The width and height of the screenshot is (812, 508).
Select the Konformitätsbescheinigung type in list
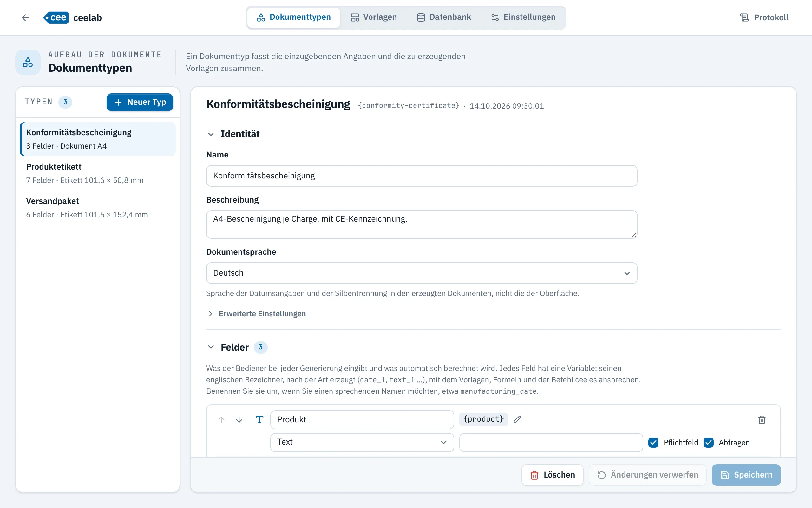98,139
